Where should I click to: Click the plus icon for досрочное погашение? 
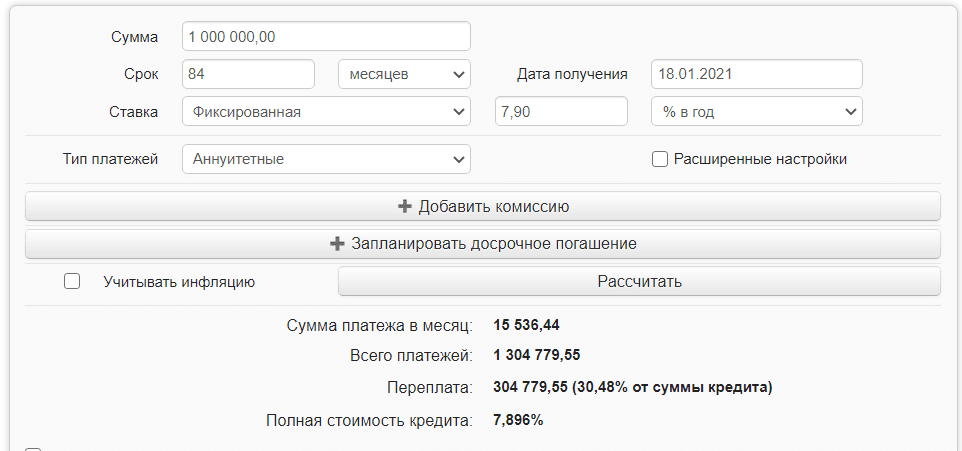(x=337, y=244)
